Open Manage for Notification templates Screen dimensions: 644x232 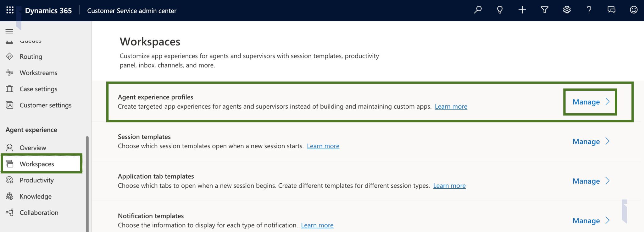click(x=591, y=221)
